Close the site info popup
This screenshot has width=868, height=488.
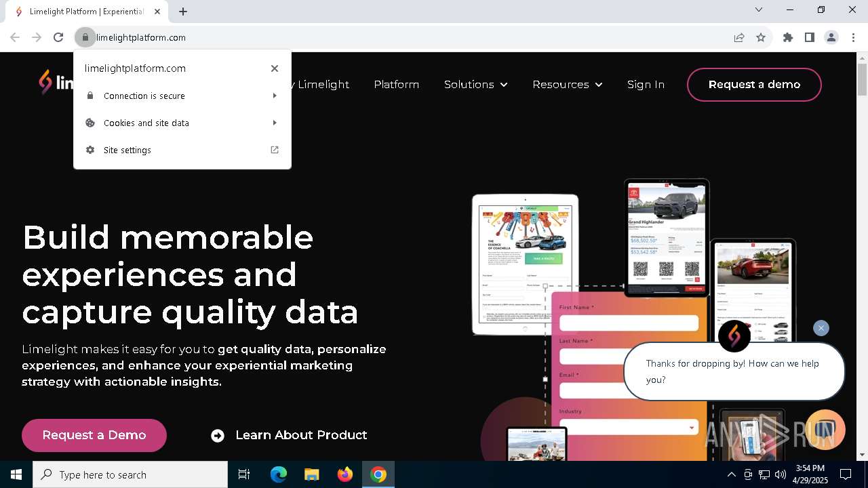pos(275,68)
